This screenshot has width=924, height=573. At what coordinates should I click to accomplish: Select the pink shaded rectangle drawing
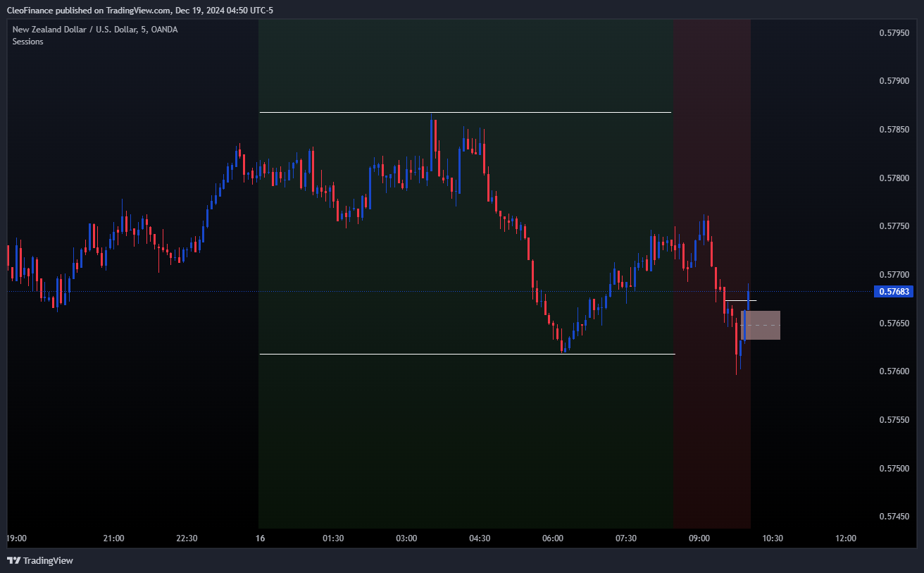coord(761,325)
